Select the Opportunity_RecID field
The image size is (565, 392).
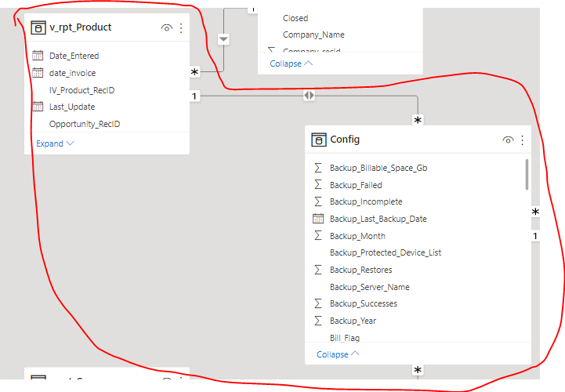(85, 124)
